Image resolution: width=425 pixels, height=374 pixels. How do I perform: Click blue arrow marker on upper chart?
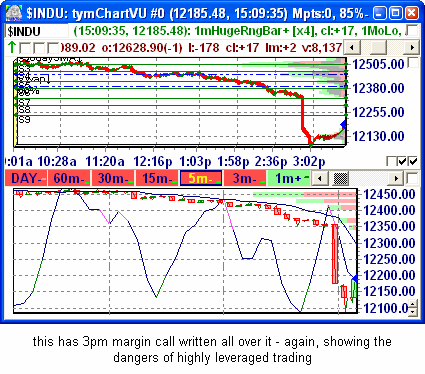(343, 124)
